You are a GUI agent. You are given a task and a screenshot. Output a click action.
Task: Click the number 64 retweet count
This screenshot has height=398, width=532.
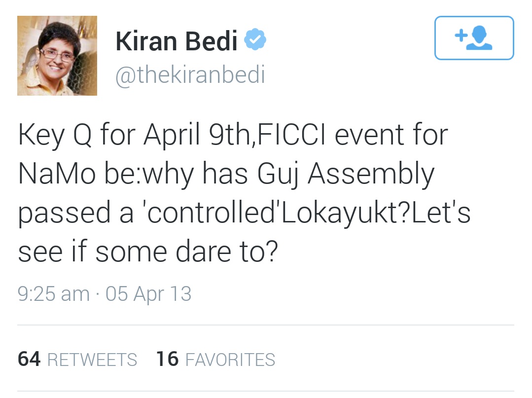(29, 359)
